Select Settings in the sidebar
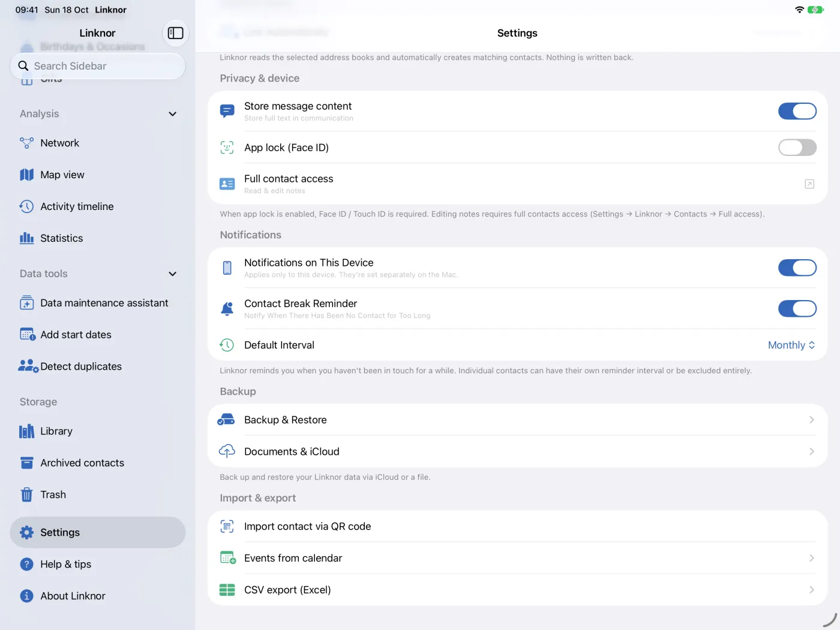The height and width of the screenshot is (630, 840). [98, 532]
